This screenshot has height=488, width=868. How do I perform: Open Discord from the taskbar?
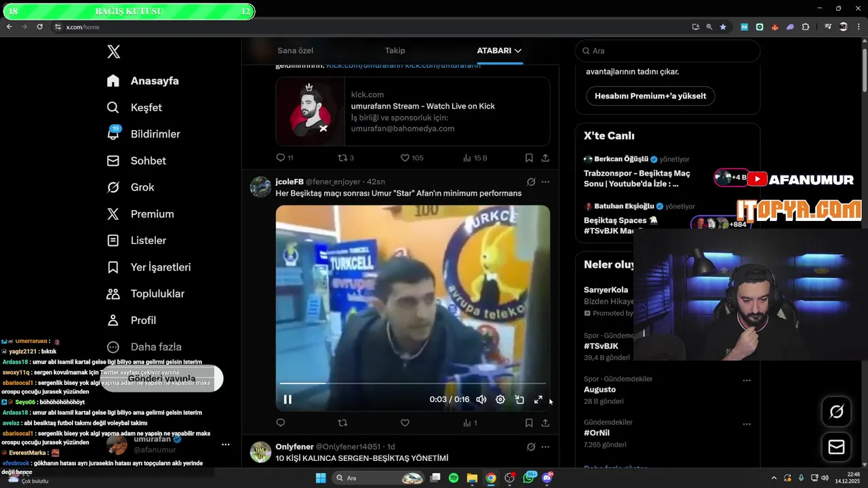(547, 478)
